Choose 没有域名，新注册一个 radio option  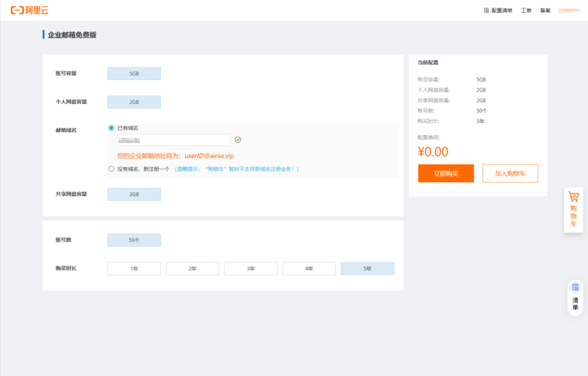[x=111, y=169]
